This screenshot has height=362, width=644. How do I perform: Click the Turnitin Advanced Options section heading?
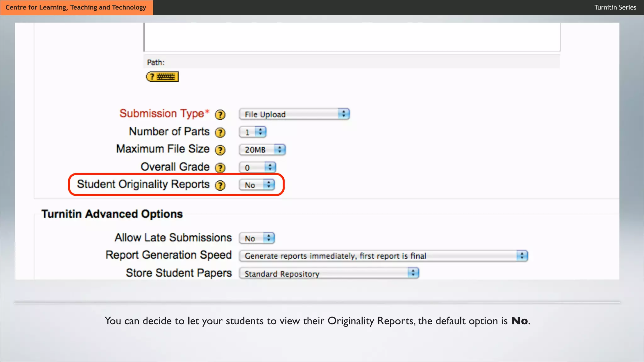point(112,214)
